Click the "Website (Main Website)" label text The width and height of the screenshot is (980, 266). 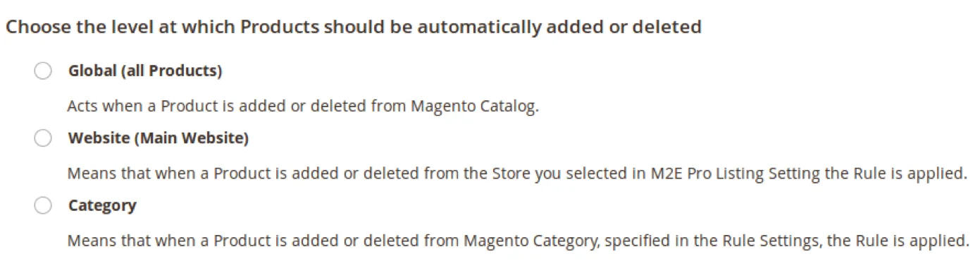159,139
